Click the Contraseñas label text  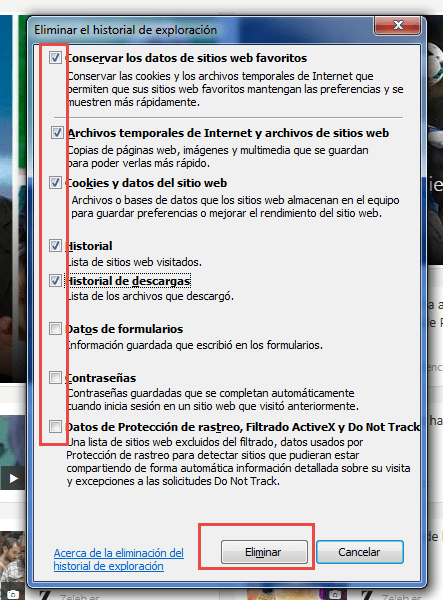[x=101, y=378]
